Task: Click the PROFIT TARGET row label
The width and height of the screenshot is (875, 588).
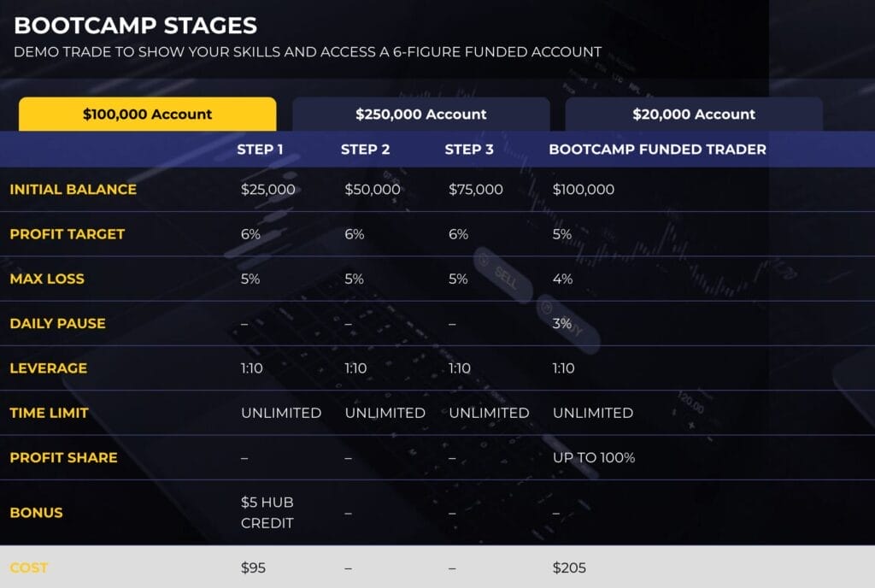Action: pyautogui.click(x=67, y=234)
